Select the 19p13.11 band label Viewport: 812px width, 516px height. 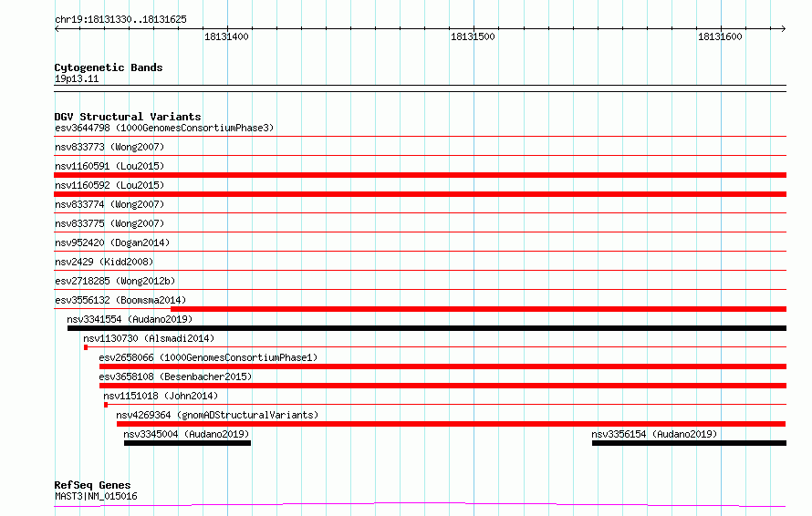click(76, 78)
